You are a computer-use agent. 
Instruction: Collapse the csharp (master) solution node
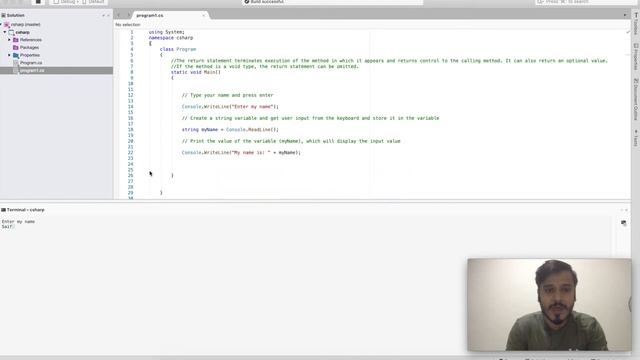click(x=1, y=24)
